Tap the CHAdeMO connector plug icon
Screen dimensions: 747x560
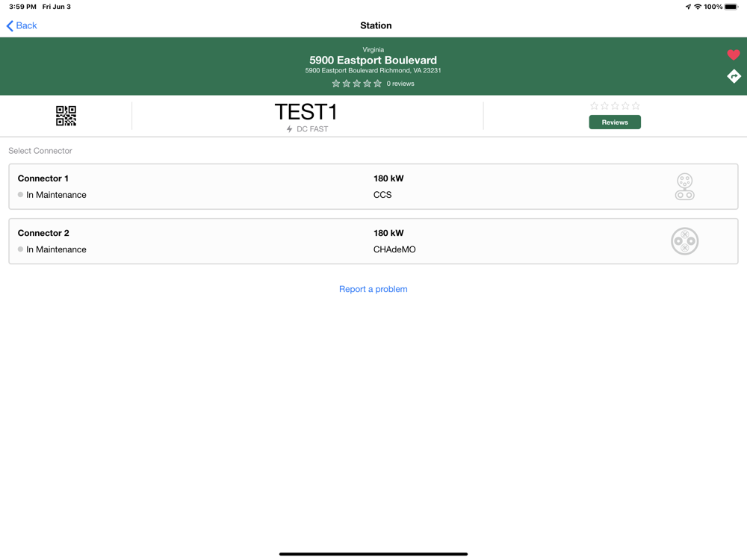click(x=684, y=241)
